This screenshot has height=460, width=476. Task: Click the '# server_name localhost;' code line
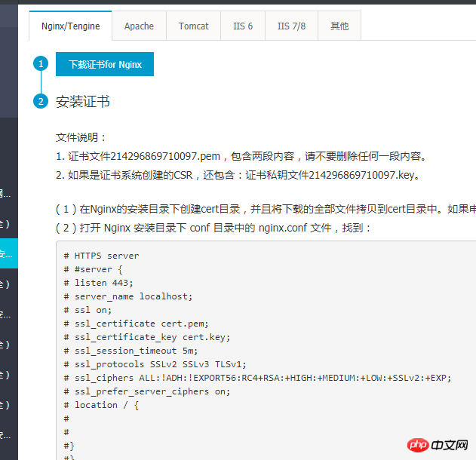[x=128, y=296]
